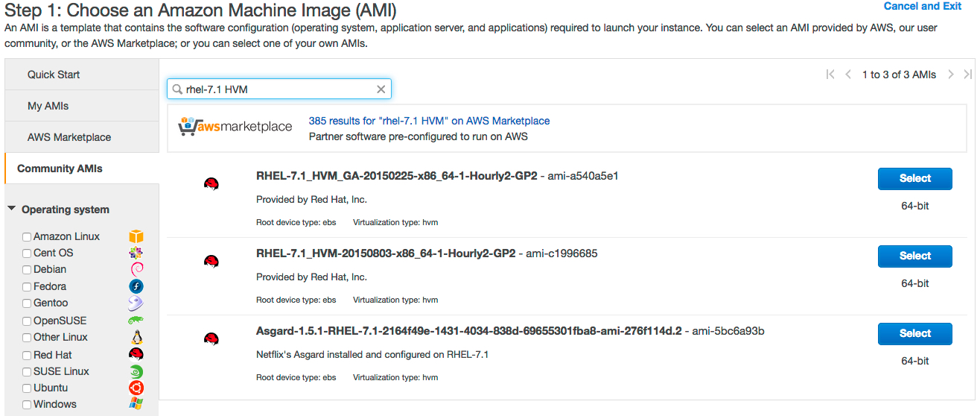Screen dimensions: 980x416
Task: Click the Windows logo icon
Action: (136, 404)
